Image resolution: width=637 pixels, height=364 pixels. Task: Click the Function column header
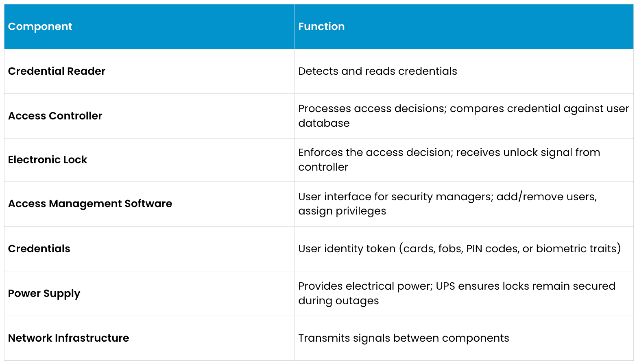321,26
